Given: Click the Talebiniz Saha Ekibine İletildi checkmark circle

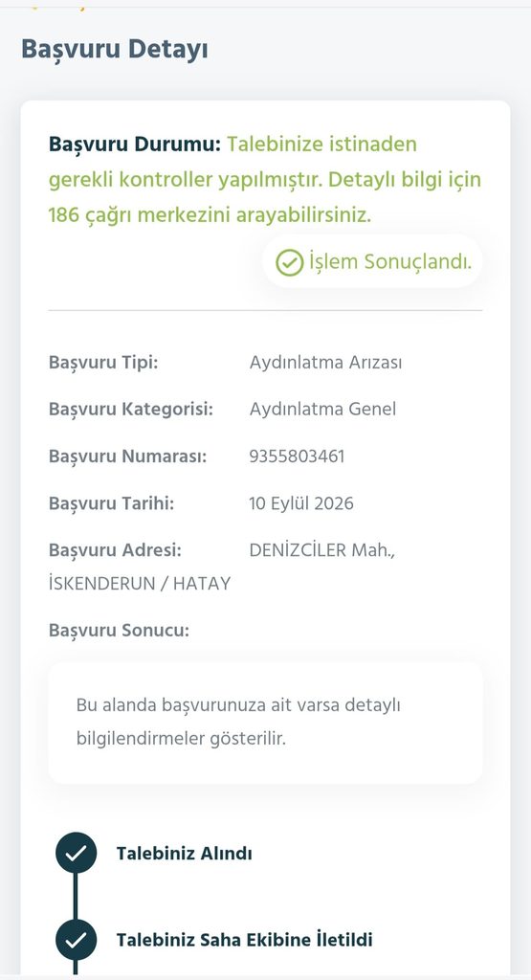Looking at the screenshot, I should point(77,939).
